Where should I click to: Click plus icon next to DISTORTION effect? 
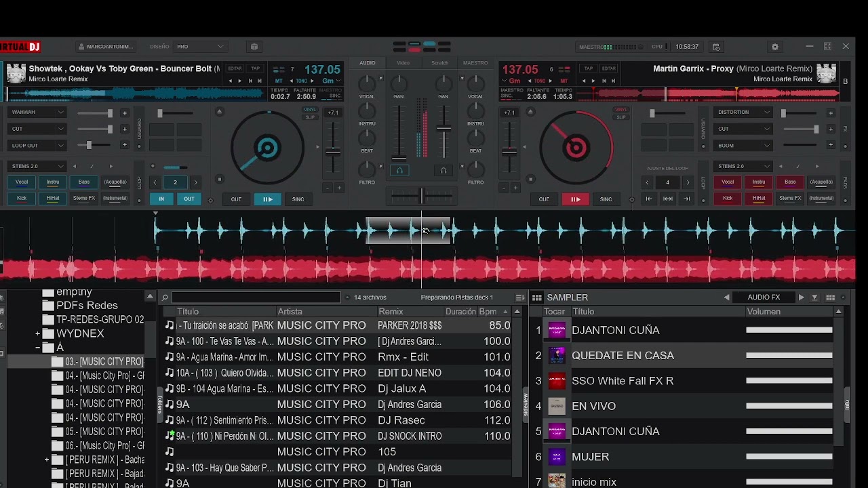(831, 113)
